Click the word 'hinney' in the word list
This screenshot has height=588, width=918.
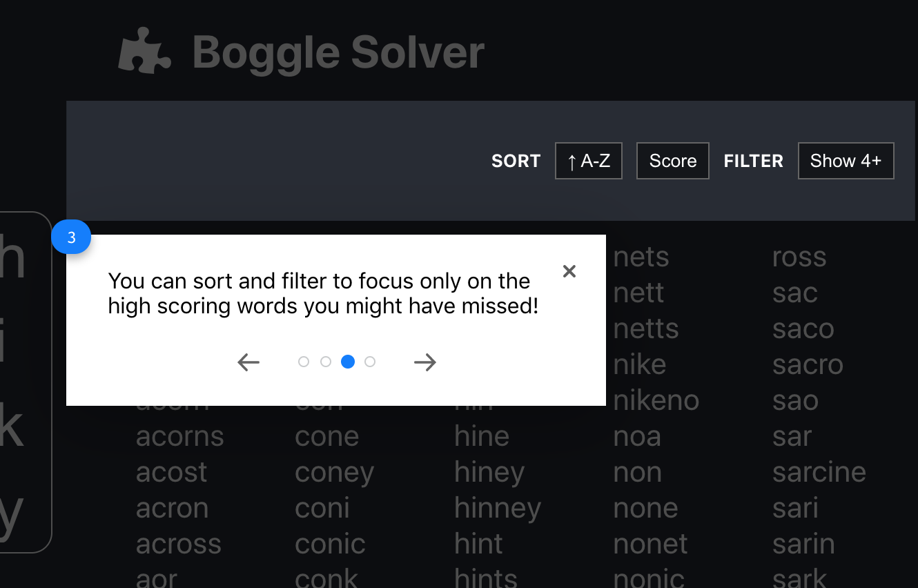tap(498, 508)
